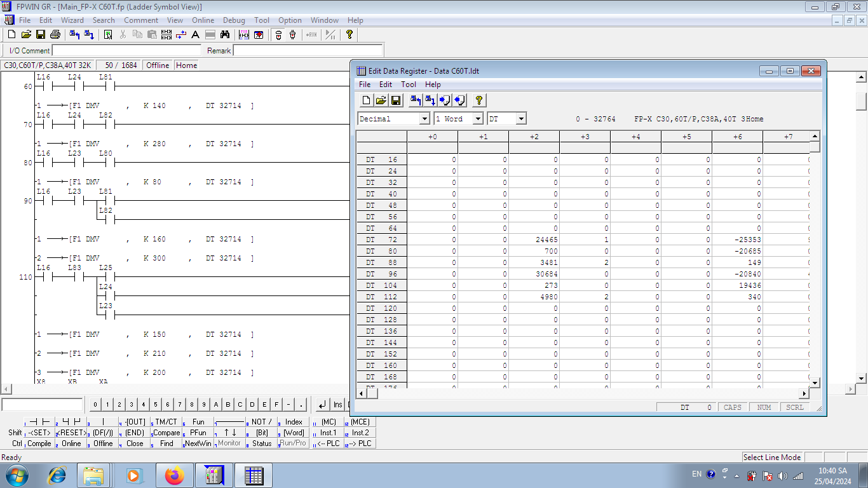This screenshot has width=868, height=488.
Task: Click 'K 280' operand in ladder program
Action: point(154,144)
